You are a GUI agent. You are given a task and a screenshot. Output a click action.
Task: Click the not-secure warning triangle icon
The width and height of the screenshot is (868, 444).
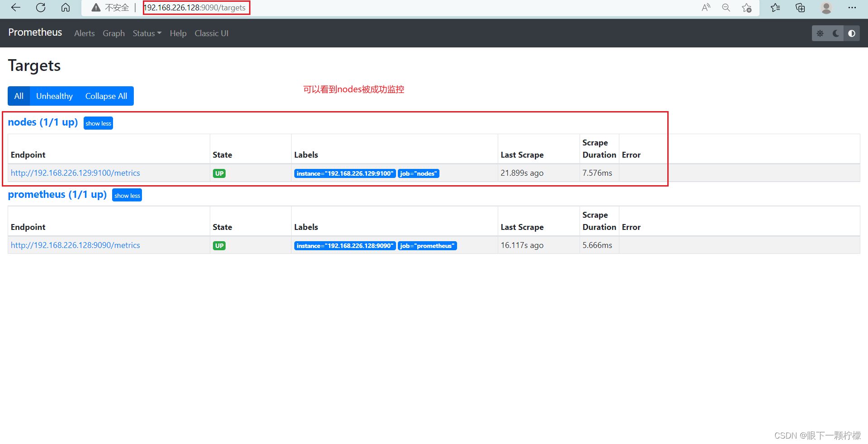96,8
